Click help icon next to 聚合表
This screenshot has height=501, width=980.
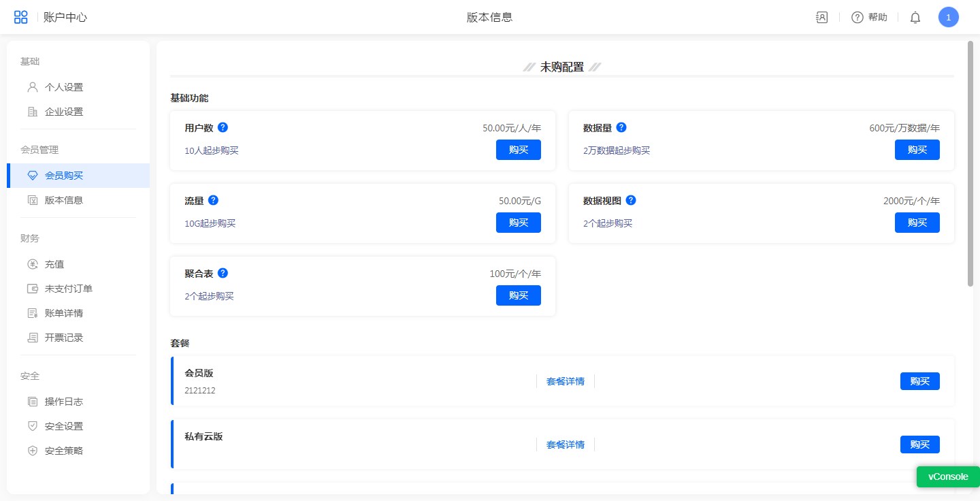pyautogui.click(x=223, y=273)
